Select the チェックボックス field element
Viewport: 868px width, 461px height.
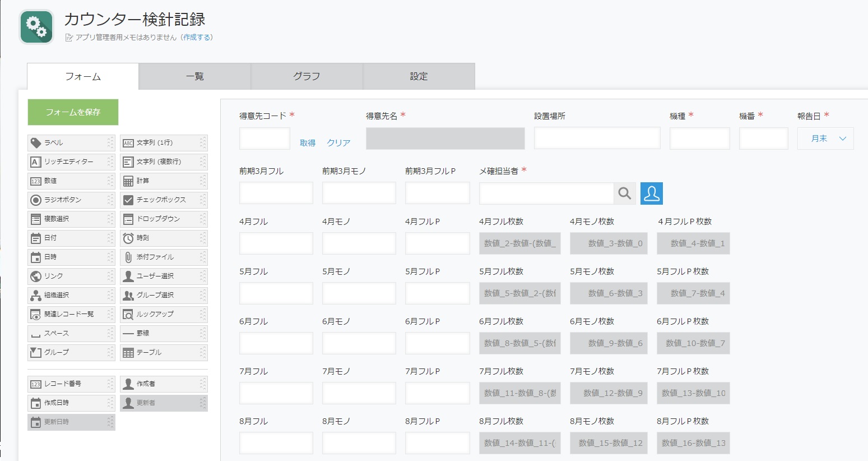coord(163,200)
